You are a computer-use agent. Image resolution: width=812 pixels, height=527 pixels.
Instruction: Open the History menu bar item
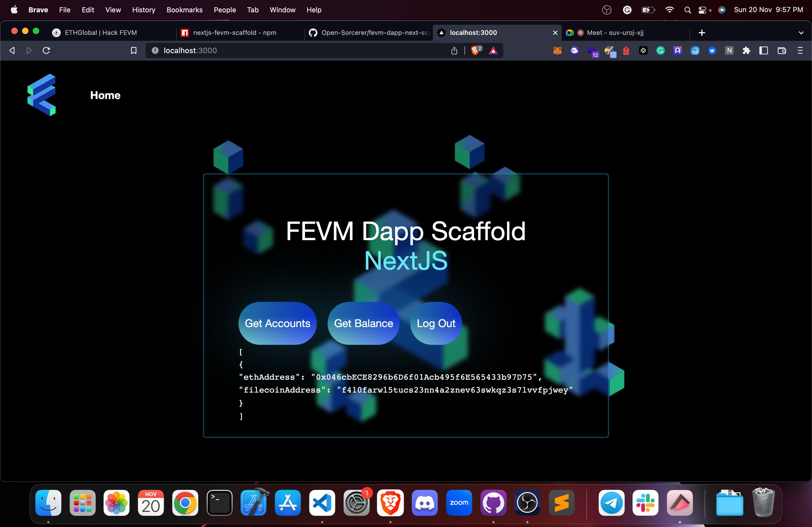click(144, 10)
